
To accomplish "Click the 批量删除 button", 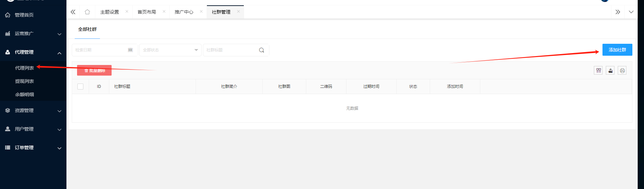I will point(94,70).
